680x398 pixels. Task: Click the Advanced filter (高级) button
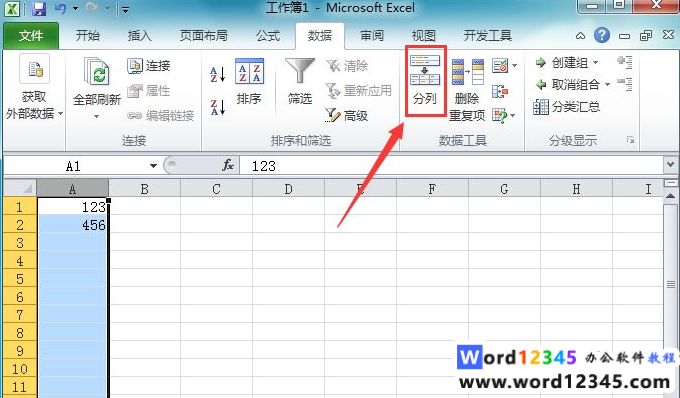pos(347,115)
